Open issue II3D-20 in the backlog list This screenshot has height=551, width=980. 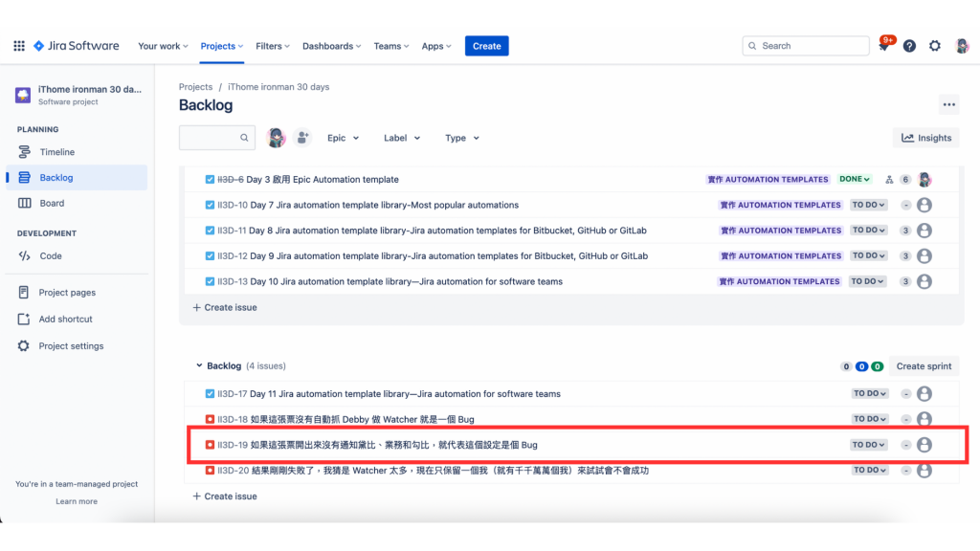571,471
